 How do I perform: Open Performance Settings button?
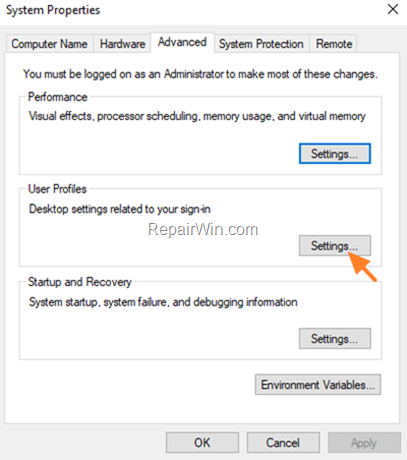(x=335, y=154)
